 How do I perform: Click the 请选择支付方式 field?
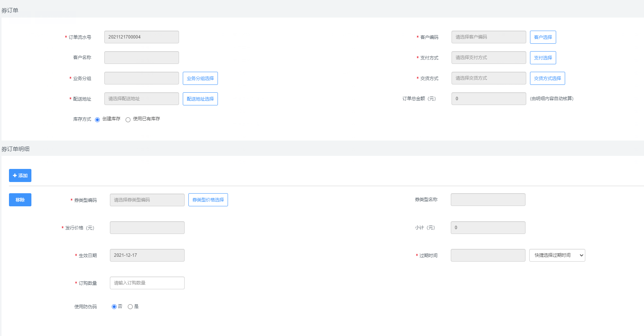click(489, 58)
